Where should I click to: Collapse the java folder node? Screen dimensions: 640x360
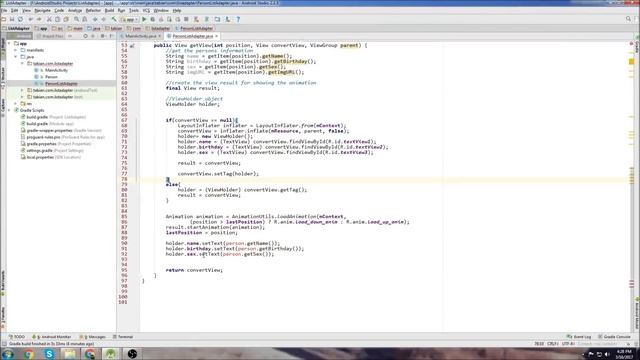point(16,57)
